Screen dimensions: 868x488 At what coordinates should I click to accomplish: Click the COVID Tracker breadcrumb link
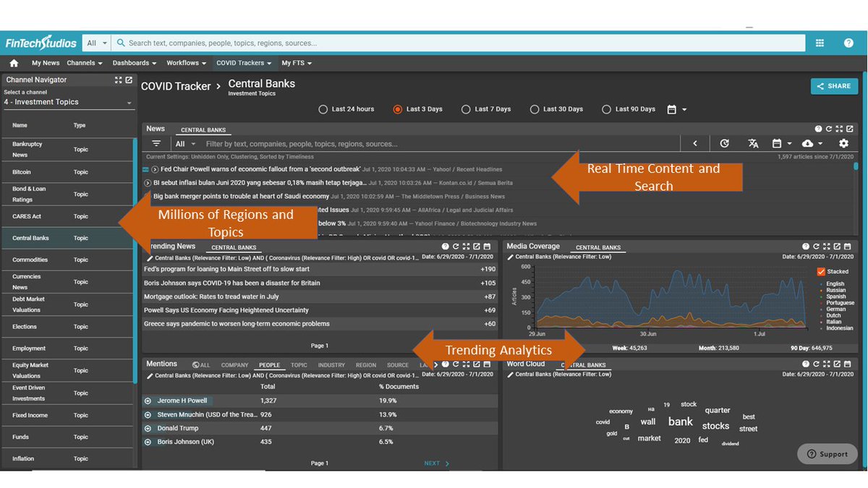[x=176, y=86]
